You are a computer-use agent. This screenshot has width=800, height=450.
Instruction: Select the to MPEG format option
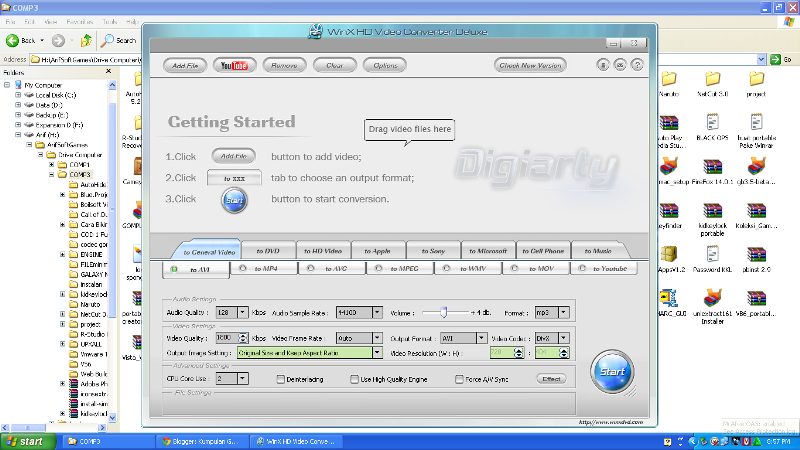click(399, 268)
